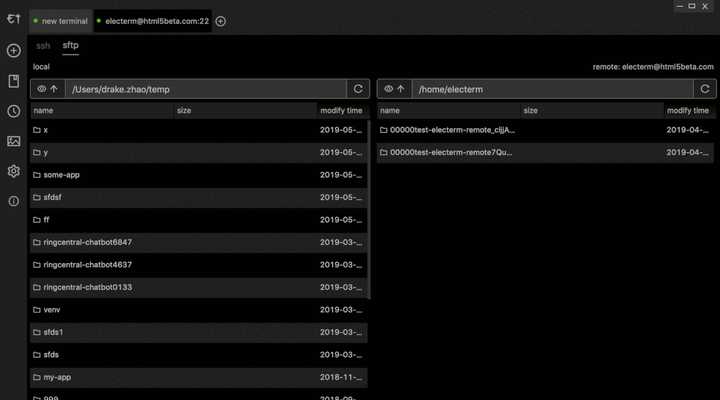Select the sfds1 folder
This screenshot has width=720, height=400.
[199, 332]
